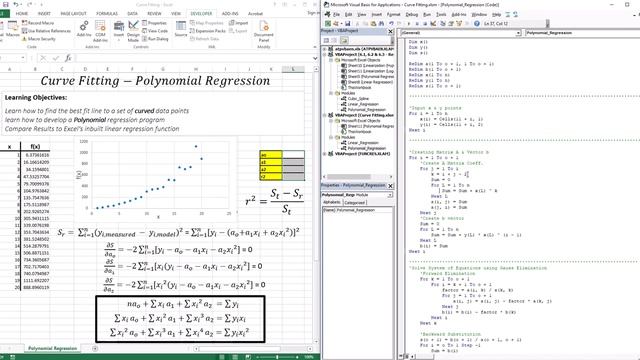
Task: Collapse the VBAProject (Curve Fitting.xlsm) node
Action: 325,115
